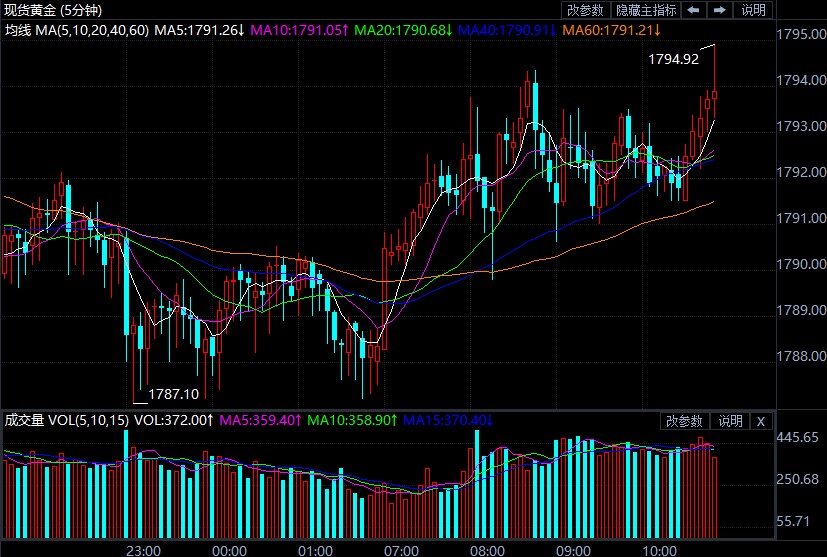The width and height of the screenshot is (827, 557).
Task: Click the VOL:372.00 value
Action: pos(174,420)
